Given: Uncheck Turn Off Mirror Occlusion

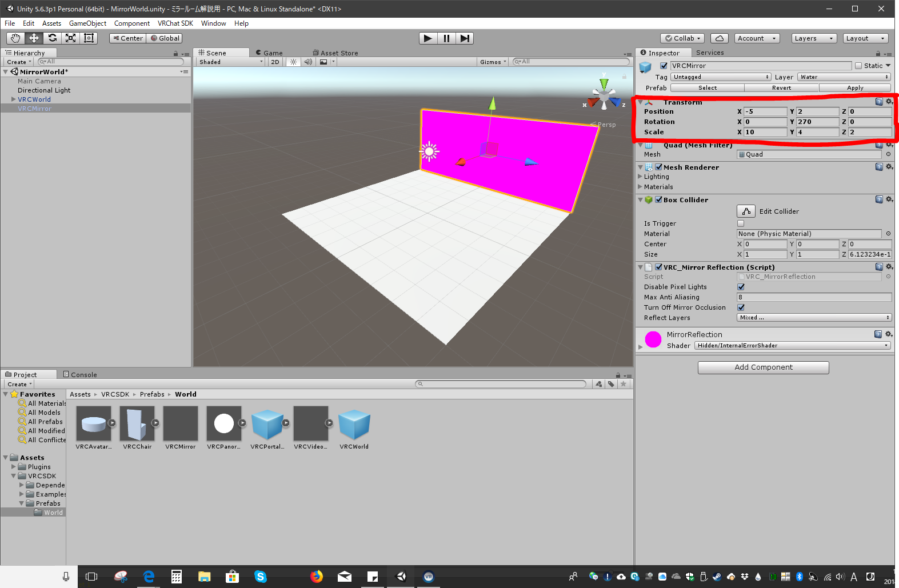Looking at the screenshot, I should click(x=741, y=307).
